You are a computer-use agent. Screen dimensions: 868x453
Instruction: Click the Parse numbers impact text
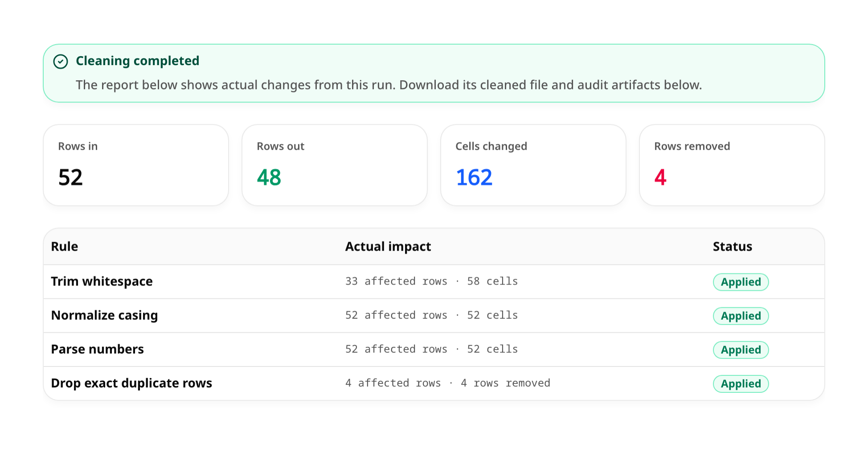[431, 349]
